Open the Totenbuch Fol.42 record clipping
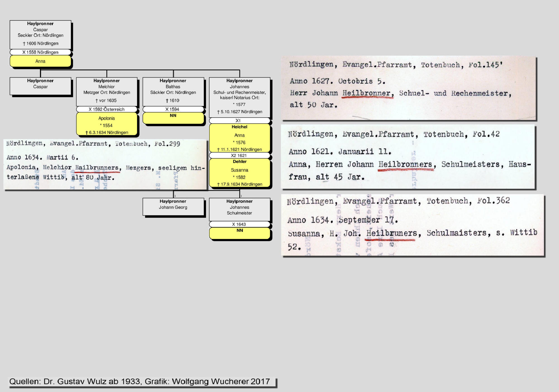This screenshot has height=392, width=559. coord(408,156)
